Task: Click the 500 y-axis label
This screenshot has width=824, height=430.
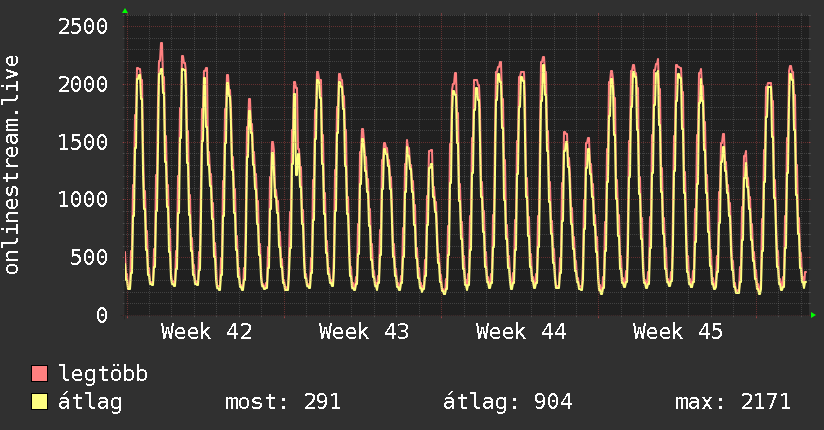Action: (x=89, y=257)
